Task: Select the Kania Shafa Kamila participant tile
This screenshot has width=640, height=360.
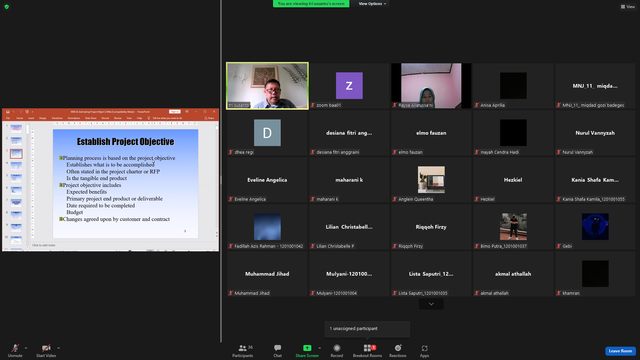Action: coord(595,180)
